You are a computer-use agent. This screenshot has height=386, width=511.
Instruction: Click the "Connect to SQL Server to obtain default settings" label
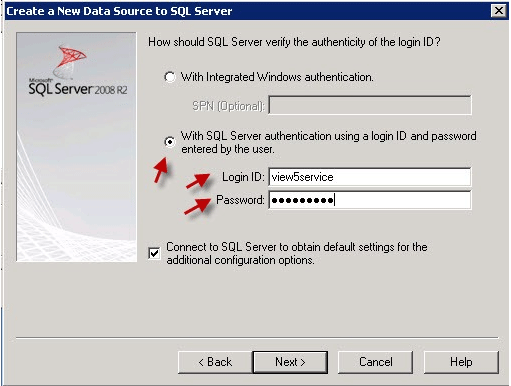[297, 253]
